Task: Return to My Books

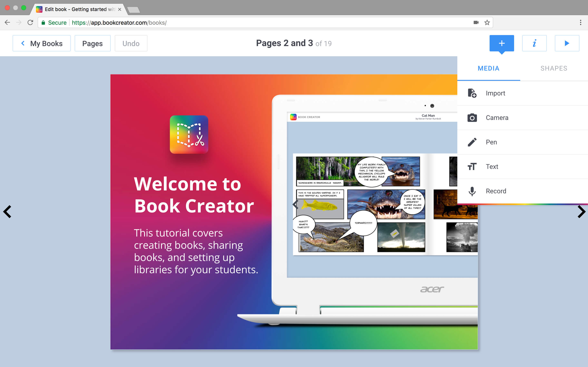Action: point(42,43)
